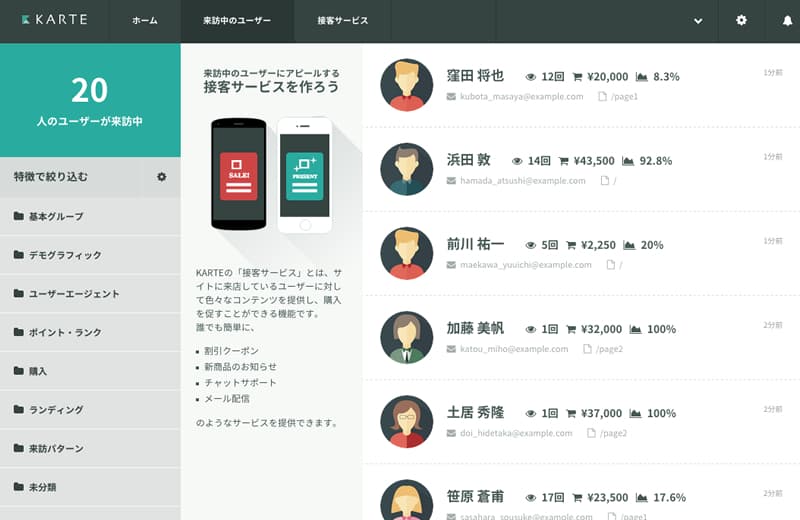Click the white phone PRESENT illustration
The image size is (800, 520).
click(x=305, y=175)
